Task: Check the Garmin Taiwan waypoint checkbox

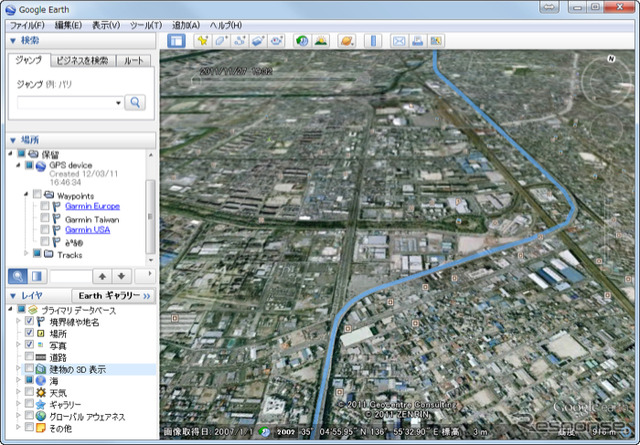Action: click(45, 218)
